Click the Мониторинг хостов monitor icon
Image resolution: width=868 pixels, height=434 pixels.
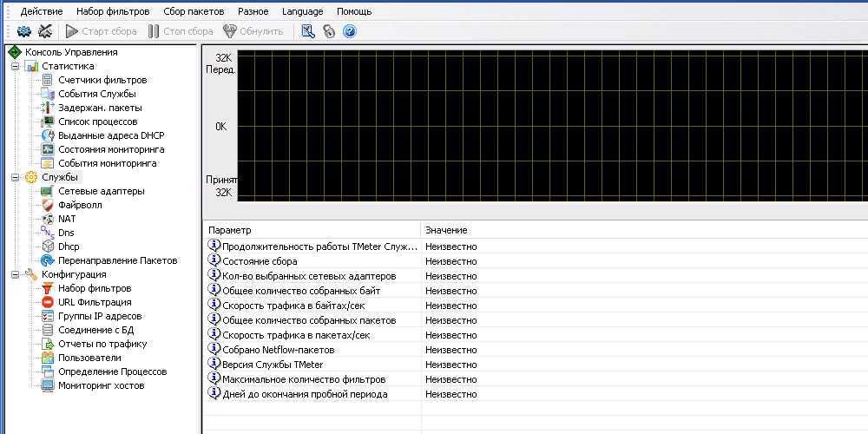click(x=49, y=385)
